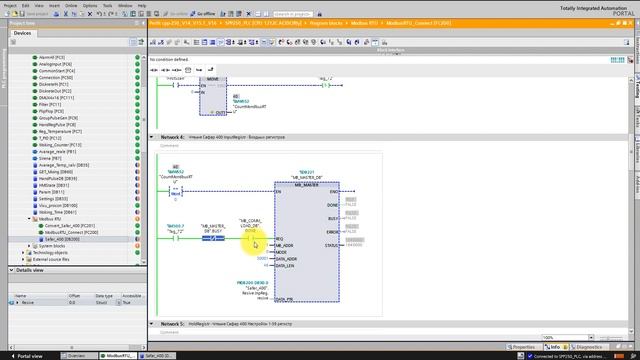Click the MOVE block in network above
This screenshot has height=360, width=640.
click(213, 96)
